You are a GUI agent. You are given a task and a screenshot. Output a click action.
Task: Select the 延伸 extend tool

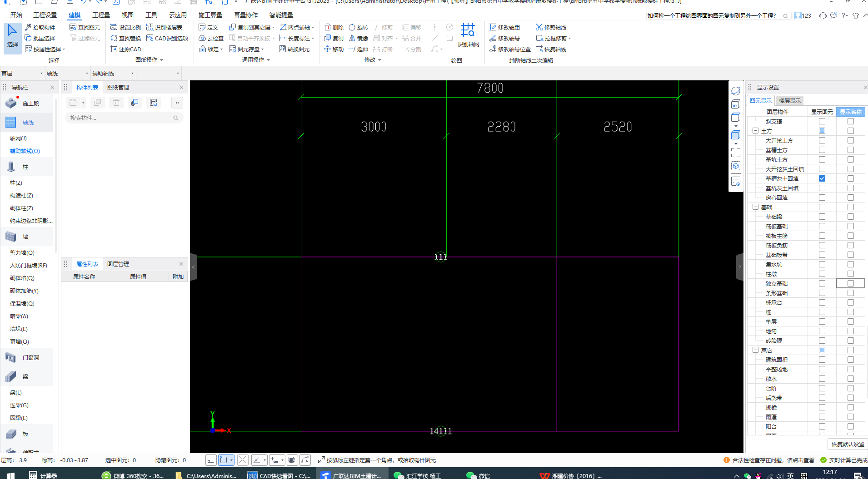pyautogui.click(x=358, y=49)
